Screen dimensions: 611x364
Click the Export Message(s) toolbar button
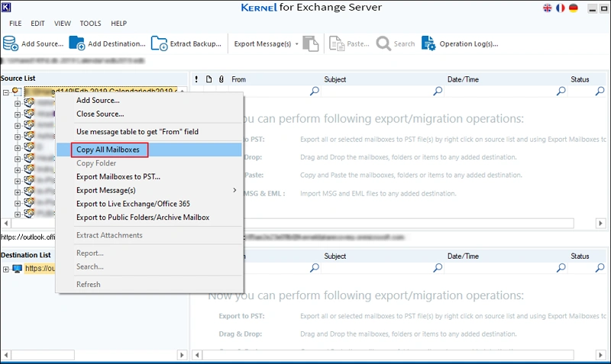click(262, 44)
